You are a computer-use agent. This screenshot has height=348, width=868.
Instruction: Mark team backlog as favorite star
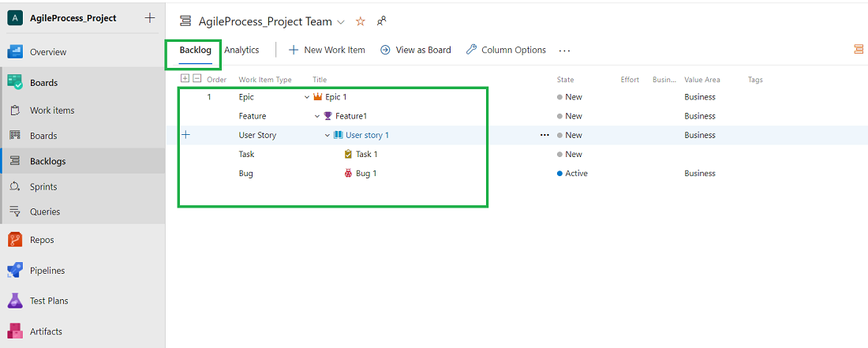click(361, 21)
